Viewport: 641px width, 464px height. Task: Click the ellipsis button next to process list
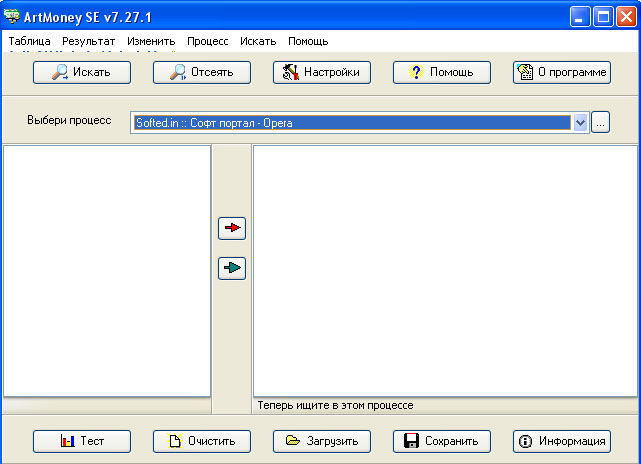point(601,122)
